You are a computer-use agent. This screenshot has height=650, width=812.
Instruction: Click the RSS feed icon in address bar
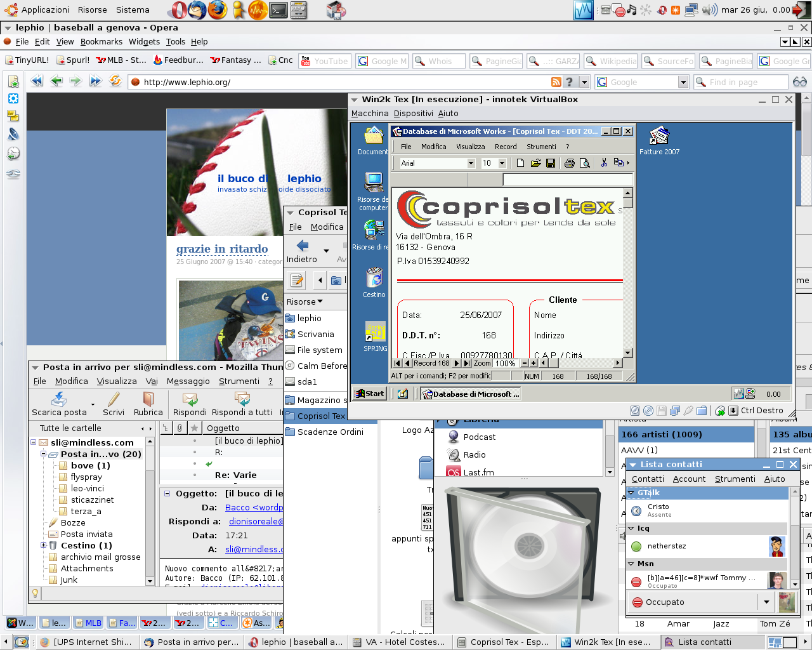click(x=556, y=81)
